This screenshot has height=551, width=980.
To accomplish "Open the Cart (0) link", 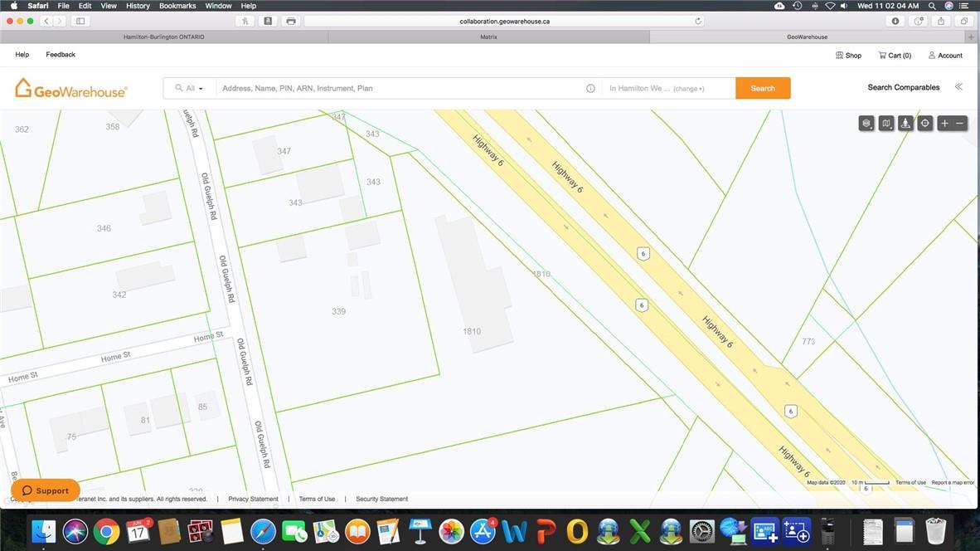I will pos(895,55).
